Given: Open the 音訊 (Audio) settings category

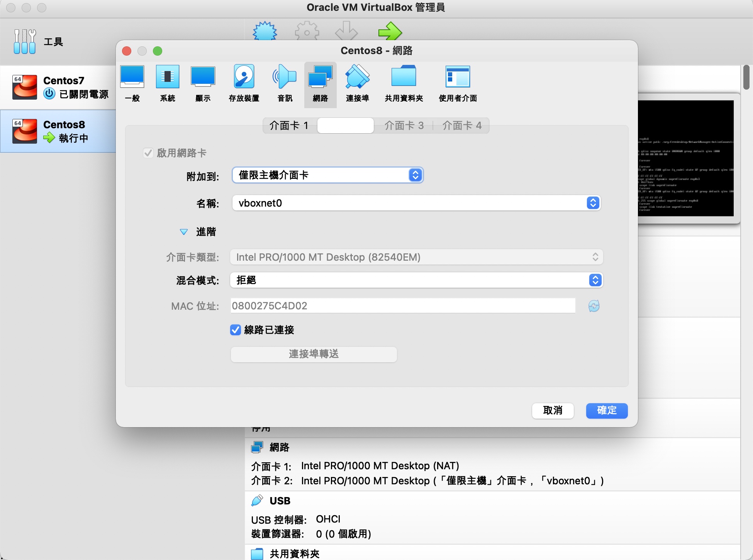Looking at the screenshot, I should (x=285, y=84).
